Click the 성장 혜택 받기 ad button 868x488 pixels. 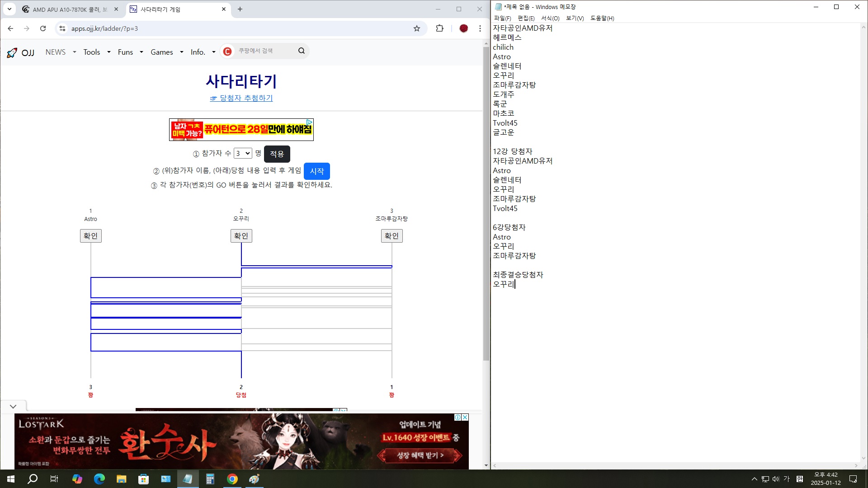420,455
